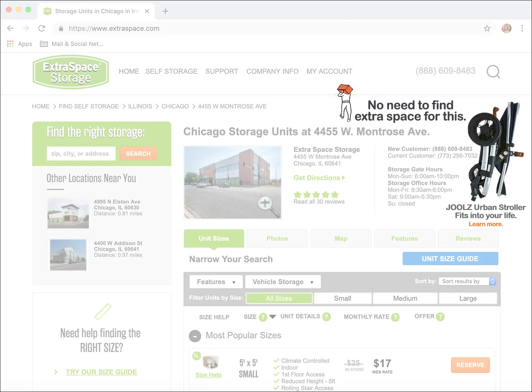Open help icon next to MONTHLY RATE
532x392 pixels.
pos(395,317)
